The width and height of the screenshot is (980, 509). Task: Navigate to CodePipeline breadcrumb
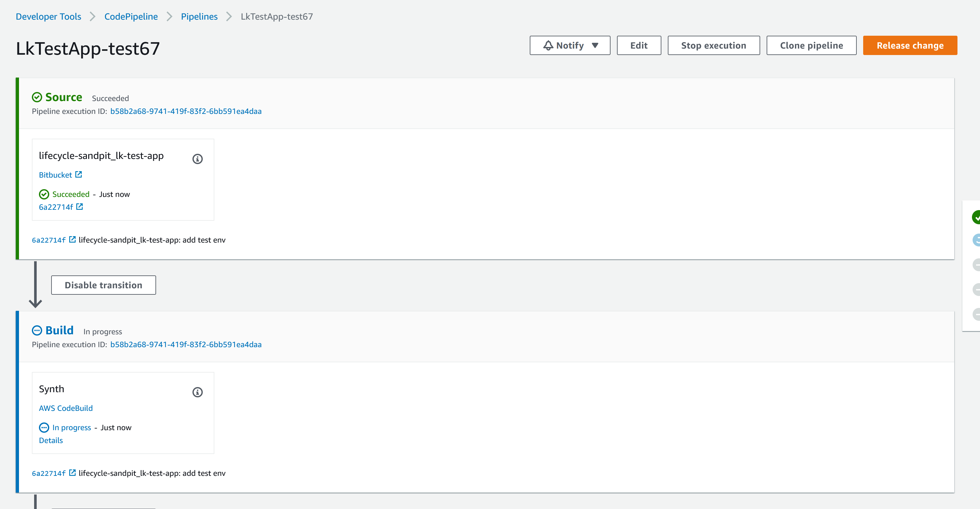click(131, 17)
